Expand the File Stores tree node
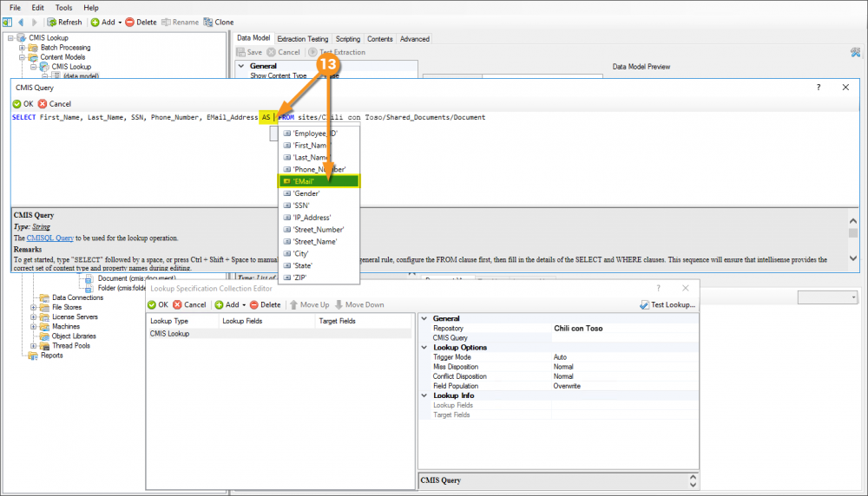This screenshot has height=496, width=868. pos(33,308)
